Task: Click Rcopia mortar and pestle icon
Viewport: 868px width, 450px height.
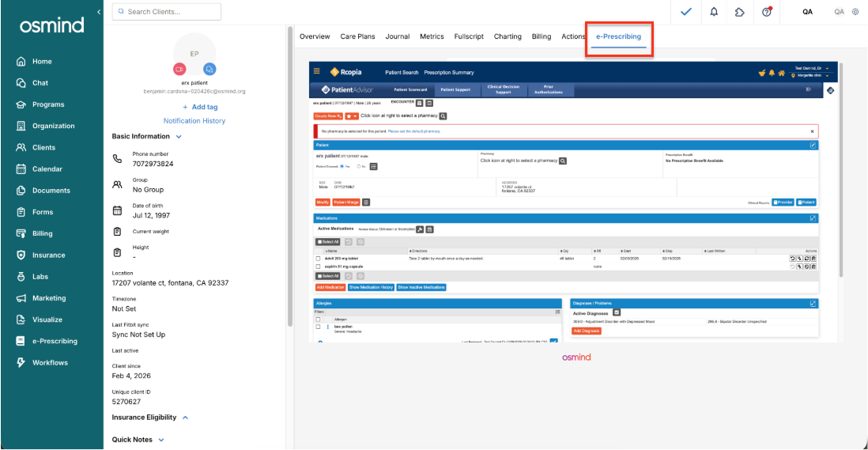Action: [x=762, y=73]
